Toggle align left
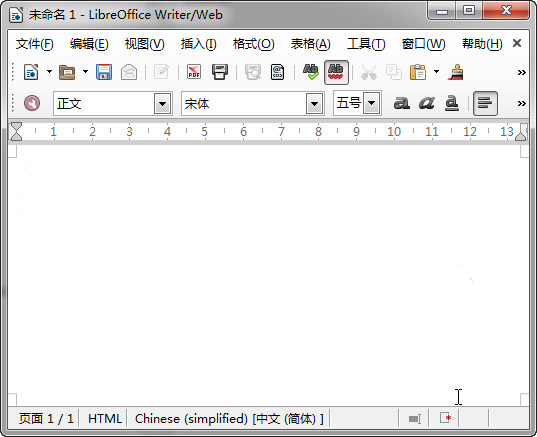 (x=485, y=103)
